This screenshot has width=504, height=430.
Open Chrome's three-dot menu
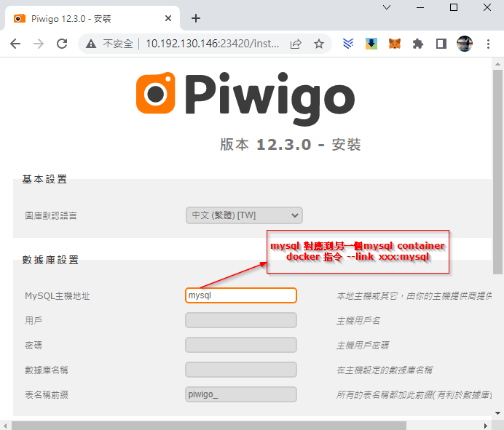[488, 44]
